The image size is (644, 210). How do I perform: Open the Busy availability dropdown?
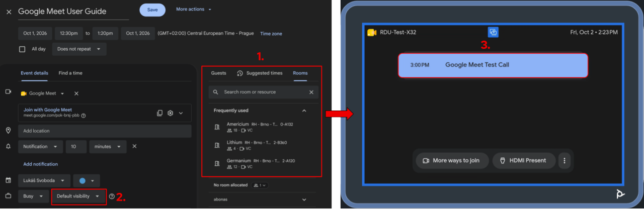[34, 196]
